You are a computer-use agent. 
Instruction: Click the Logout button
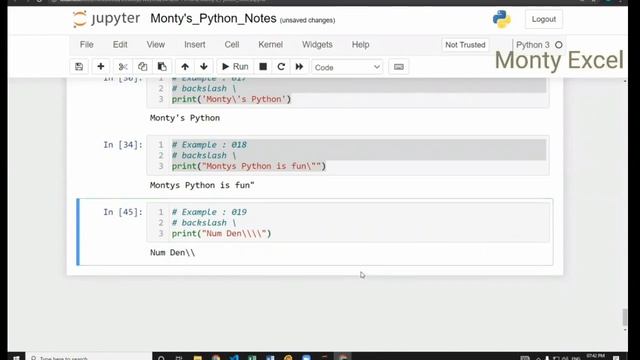pos(544,19)
